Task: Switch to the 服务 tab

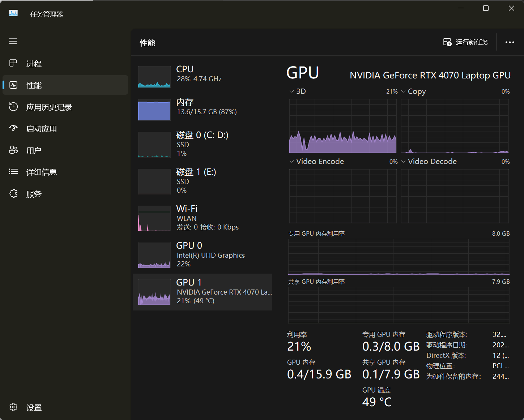Action: pyautogui.click(x=65, y=194)
